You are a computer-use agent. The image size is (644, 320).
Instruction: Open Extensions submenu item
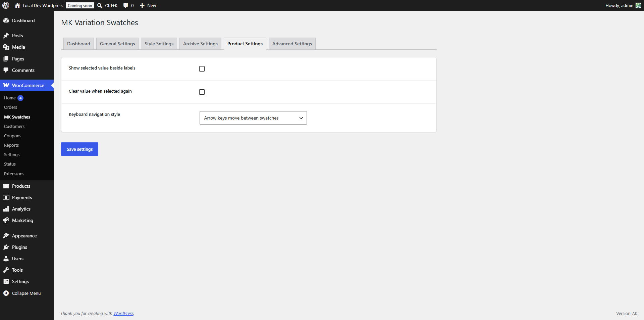14,174
